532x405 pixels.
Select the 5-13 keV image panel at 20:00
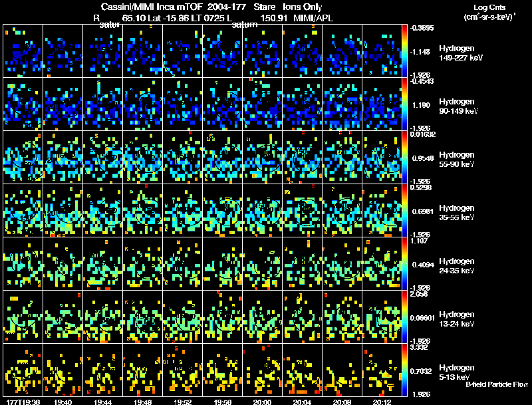point(262,370)
